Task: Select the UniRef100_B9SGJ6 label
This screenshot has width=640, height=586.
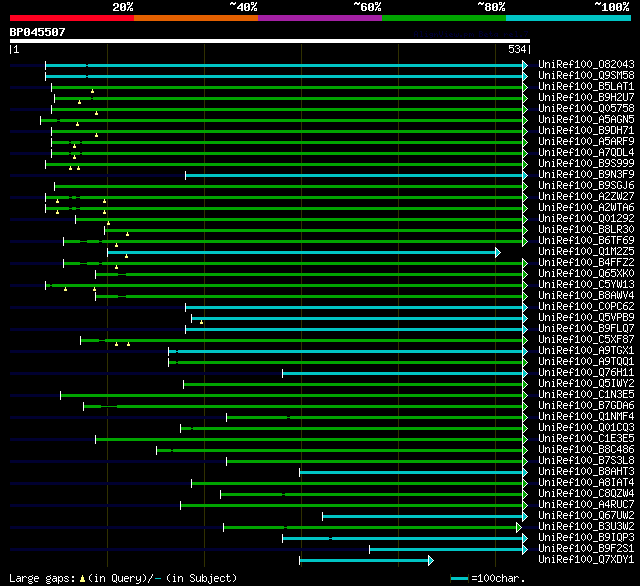Action: click(x=586, y=186)
